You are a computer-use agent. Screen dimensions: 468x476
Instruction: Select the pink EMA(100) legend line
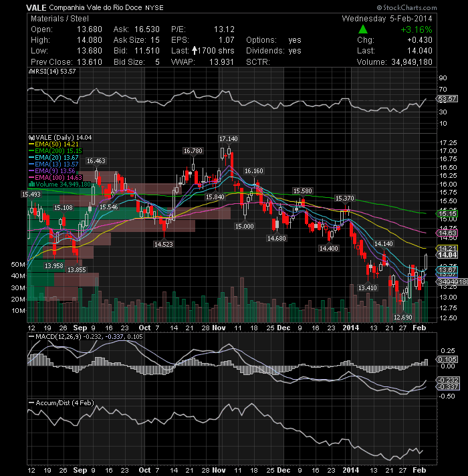31,178
